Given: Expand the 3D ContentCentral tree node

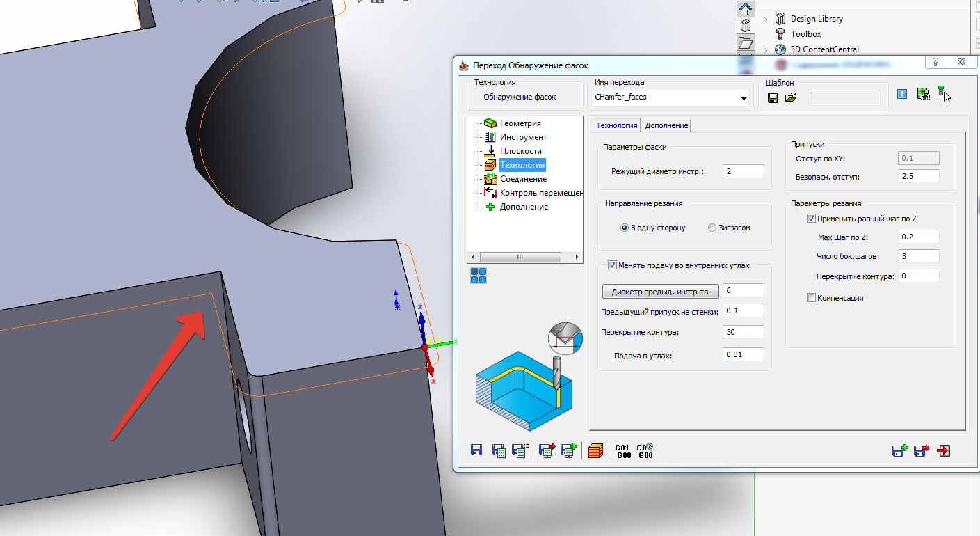Looking at the screenshot, I should tap(765, 49).
